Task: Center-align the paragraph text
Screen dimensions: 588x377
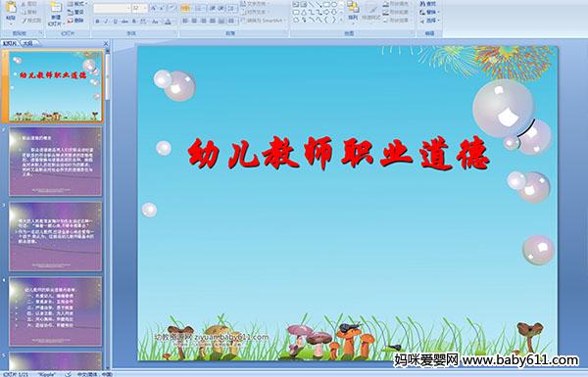Action: tap(194, 21)
